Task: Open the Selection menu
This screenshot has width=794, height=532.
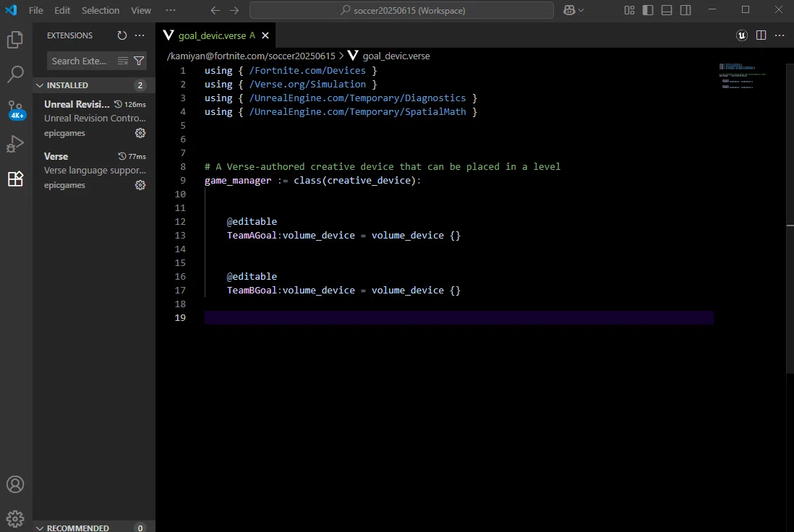Action: [101, 10]
